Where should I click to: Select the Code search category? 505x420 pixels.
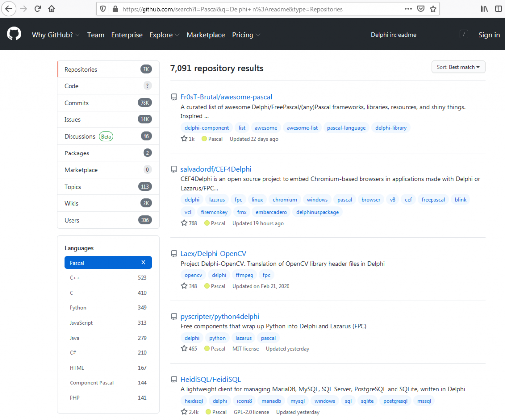pyautogui.click(x=108, y=86)
